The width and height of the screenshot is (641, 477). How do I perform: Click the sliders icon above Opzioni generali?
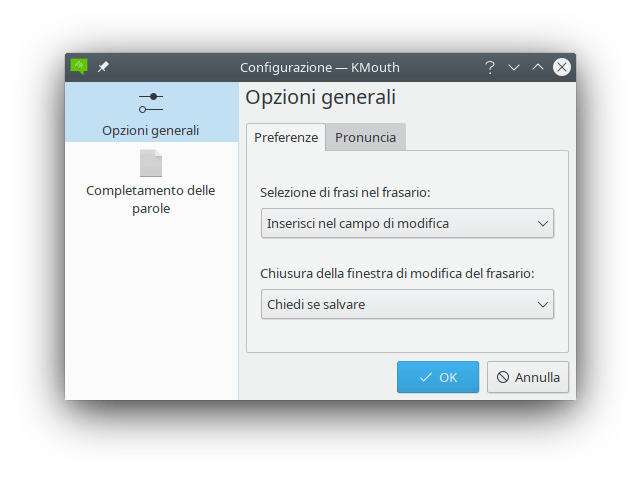click(x=151, y=103)
